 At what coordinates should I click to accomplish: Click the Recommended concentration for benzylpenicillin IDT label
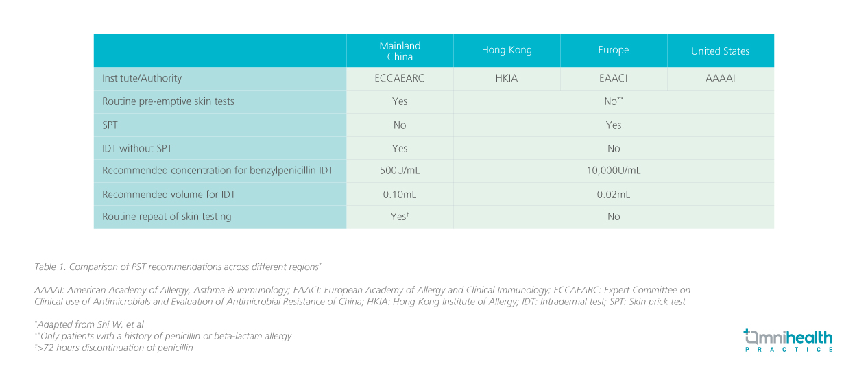(217, 171)
